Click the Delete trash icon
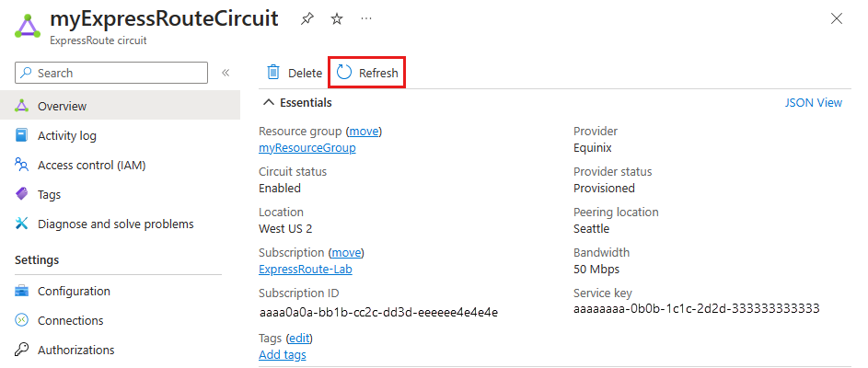Image resolution: width=868 pixels, height=368 pixels. [273, 73]
